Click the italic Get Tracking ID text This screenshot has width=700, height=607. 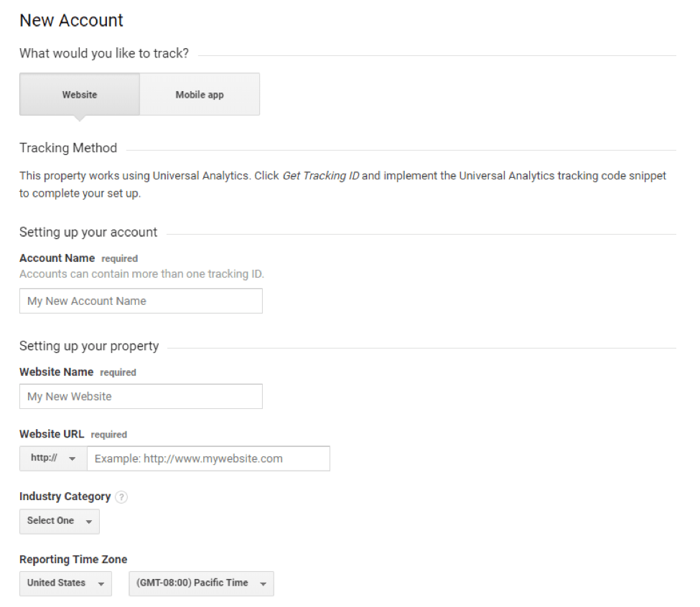pos(320,176)
